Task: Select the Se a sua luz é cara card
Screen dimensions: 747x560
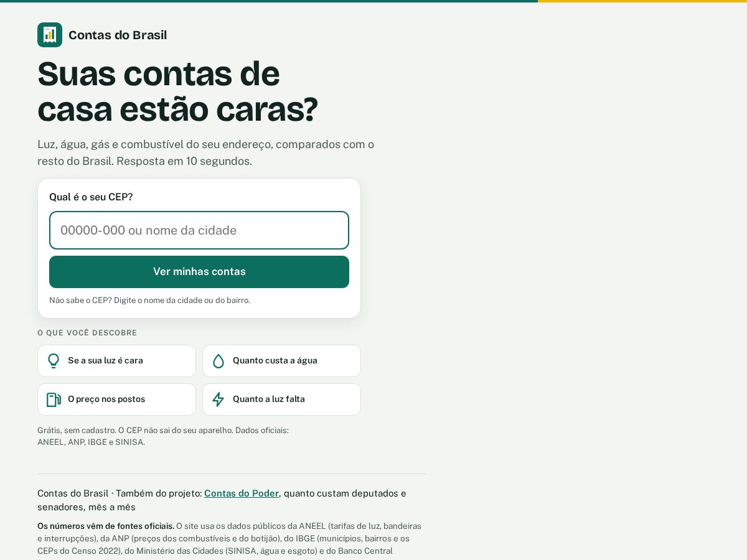Action: (116, 361)
